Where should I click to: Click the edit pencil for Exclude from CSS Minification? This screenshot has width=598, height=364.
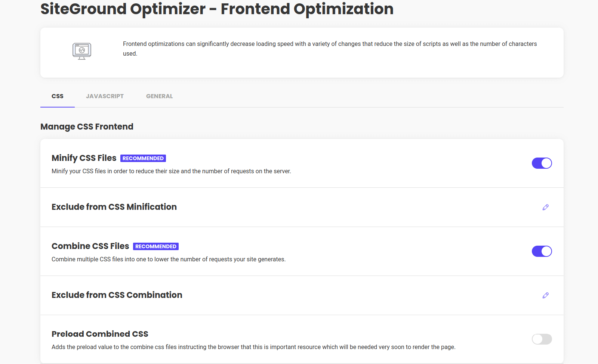546,207
